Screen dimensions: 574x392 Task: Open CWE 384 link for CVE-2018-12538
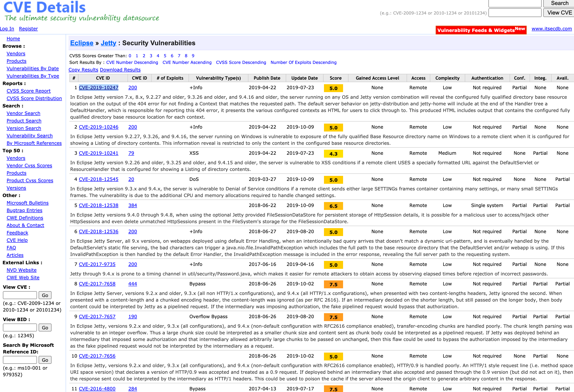point(133,206)
